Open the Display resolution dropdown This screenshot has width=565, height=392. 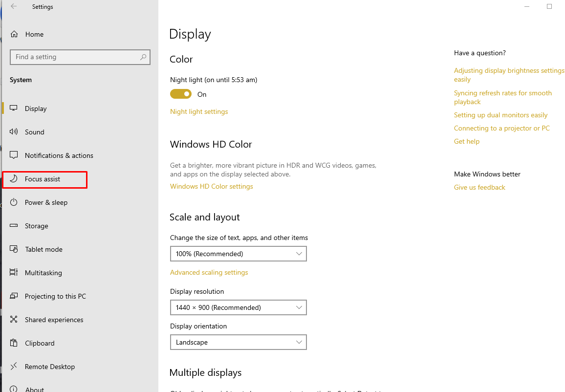[x=238, y=307]
